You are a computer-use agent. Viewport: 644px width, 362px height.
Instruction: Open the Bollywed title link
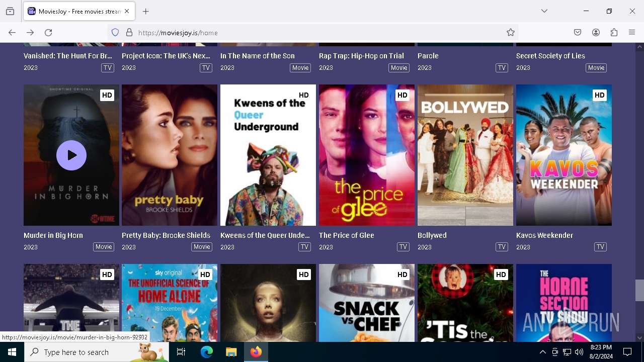pyautogui.click(x=432, y=235)
